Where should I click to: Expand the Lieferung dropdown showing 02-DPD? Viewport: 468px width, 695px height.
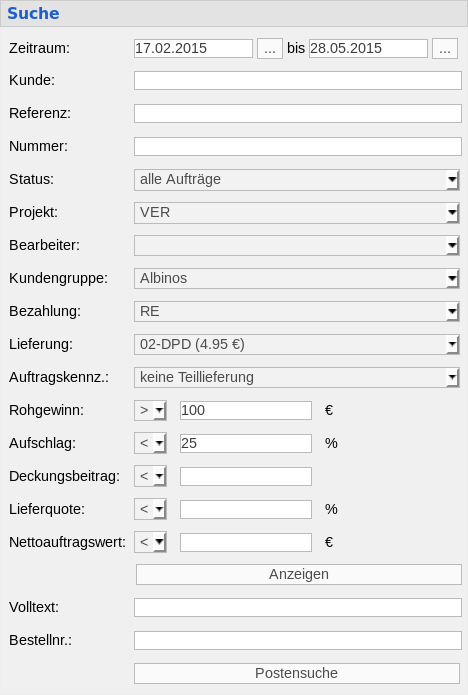click(296, 344)
